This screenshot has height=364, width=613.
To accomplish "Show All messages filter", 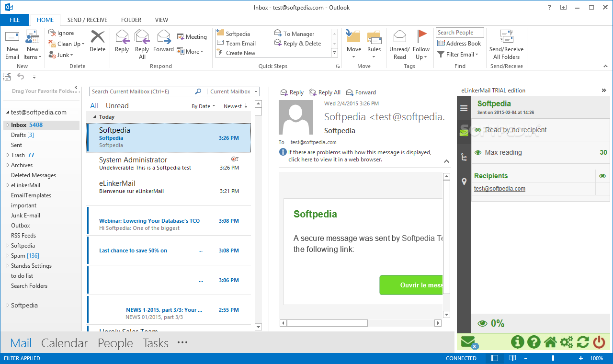I will pyautogui.click(x=94, y=106).
